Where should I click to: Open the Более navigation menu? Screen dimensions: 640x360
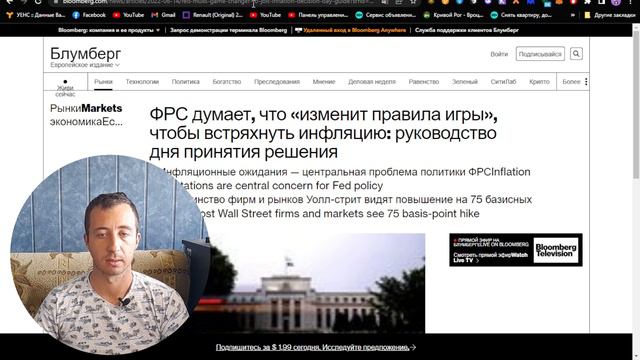571,82
